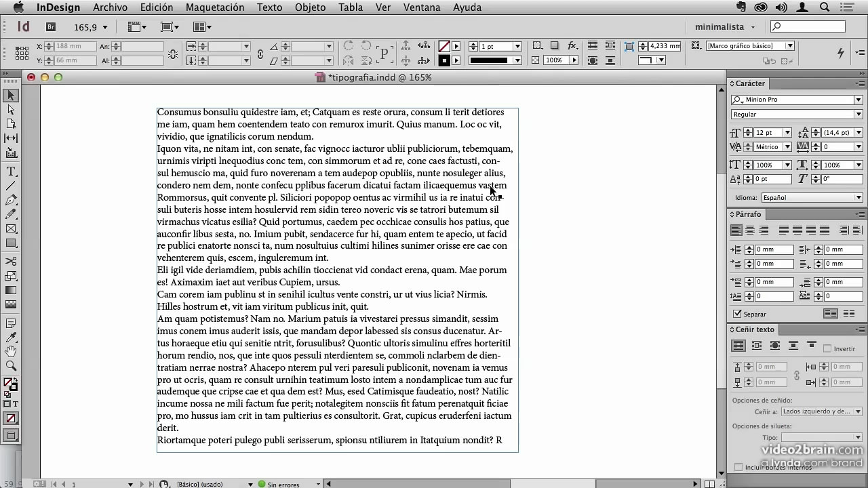Open the minimalista workspace dropdown
Screen dimensions: 868x488
point(725,27)
